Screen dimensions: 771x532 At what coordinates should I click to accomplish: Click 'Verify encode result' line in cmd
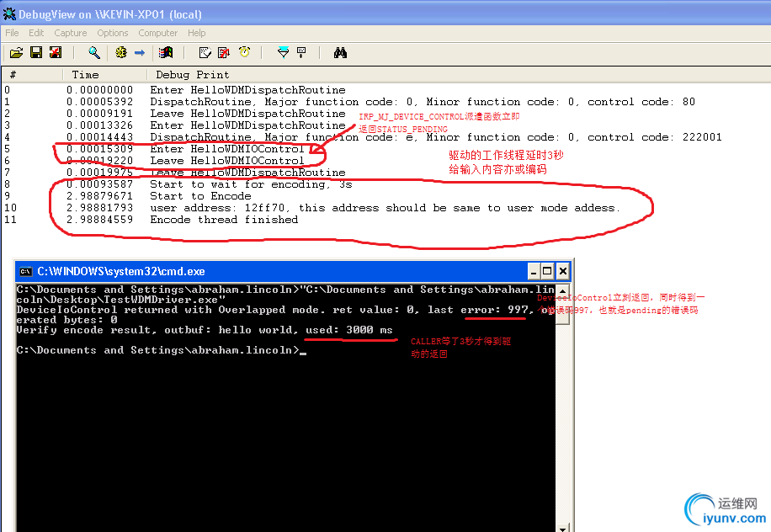(205, 330)
